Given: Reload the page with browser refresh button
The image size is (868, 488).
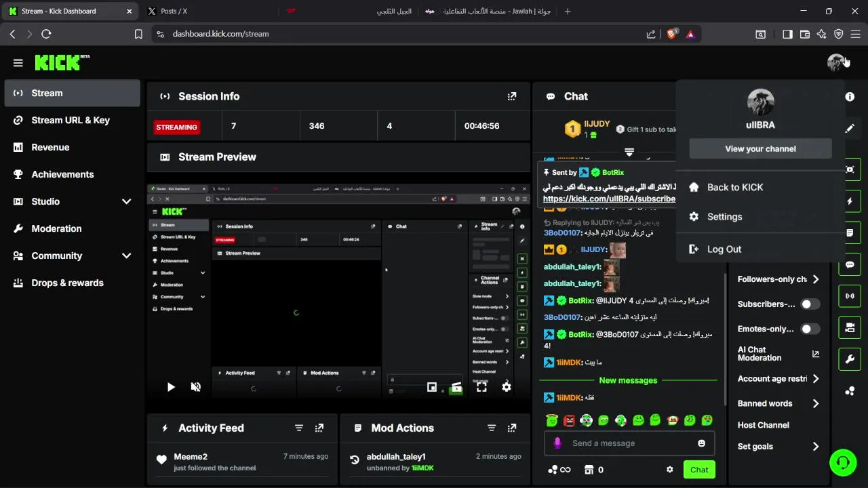Looking at the screenshot, I should (x=46, y=34).
